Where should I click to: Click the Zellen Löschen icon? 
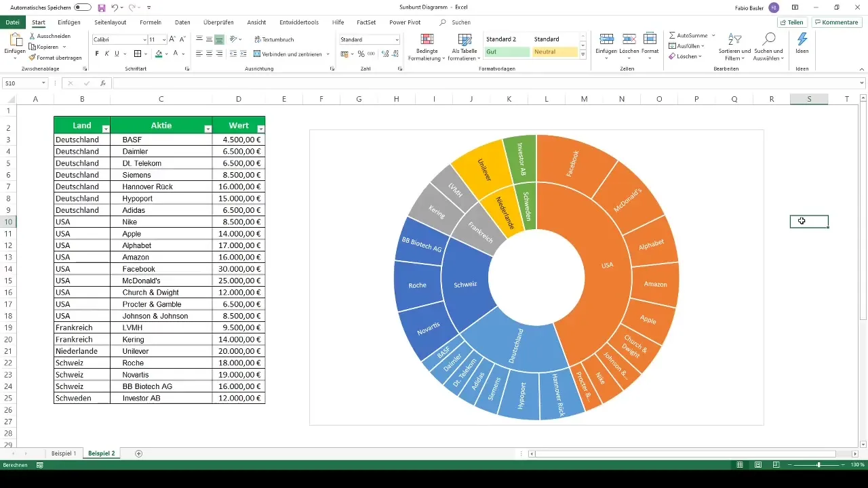[x=629, y=39]
